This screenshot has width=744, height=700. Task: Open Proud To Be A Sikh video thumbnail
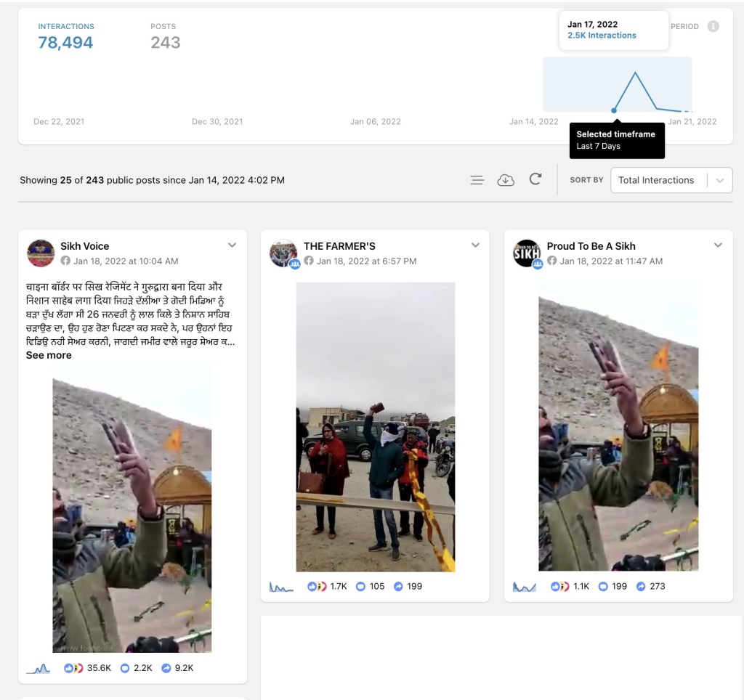pyautogui.click(x=618, y=427)
